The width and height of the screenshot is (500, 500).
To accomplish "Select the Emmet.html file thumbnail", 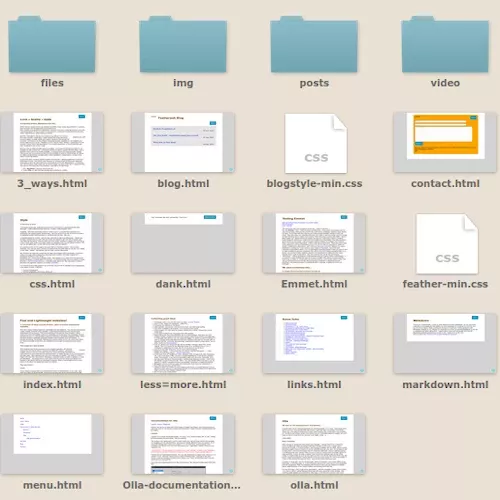I will click(x=314, y=243).
